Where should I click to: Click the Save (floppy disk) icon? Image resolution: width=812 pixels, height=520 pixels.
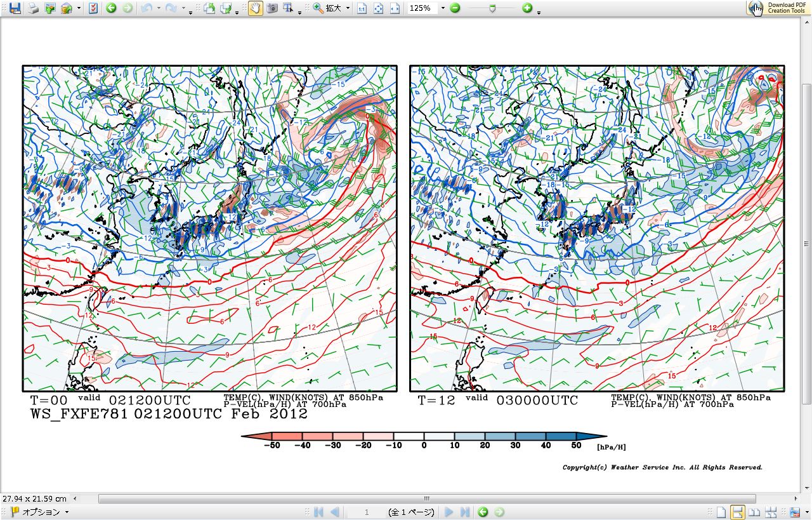click(15, 8)
